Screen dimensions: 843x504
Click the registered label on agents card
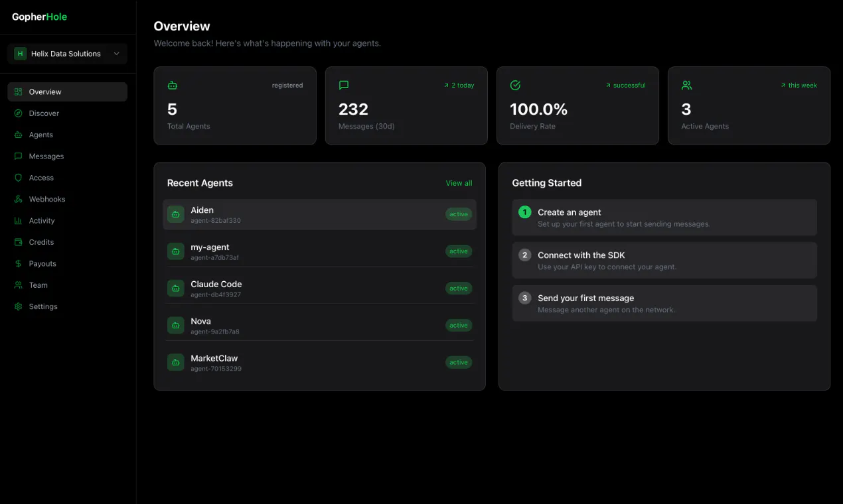[x=287, y=86]
